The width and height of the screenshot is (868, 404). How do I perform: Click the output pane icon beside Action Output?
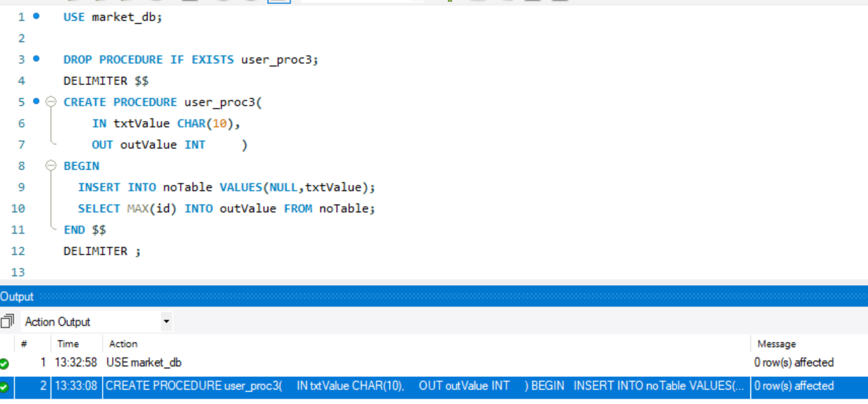7,322
